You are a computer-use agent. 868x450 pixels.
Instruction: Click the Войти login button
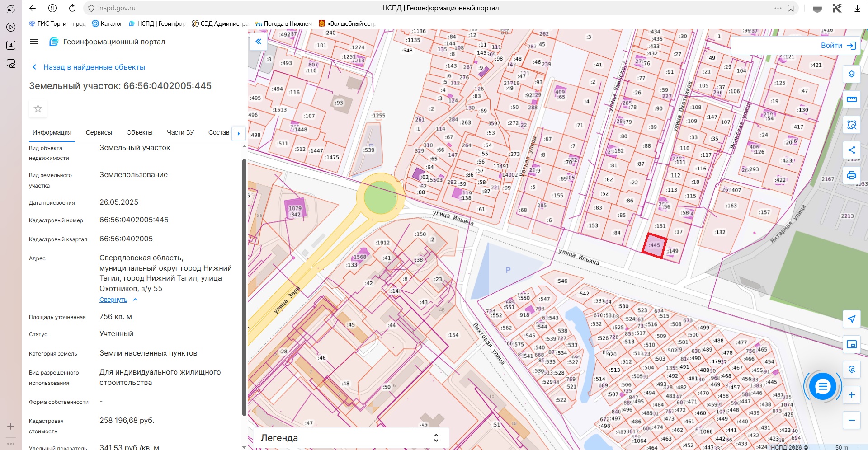coord(838,46)
